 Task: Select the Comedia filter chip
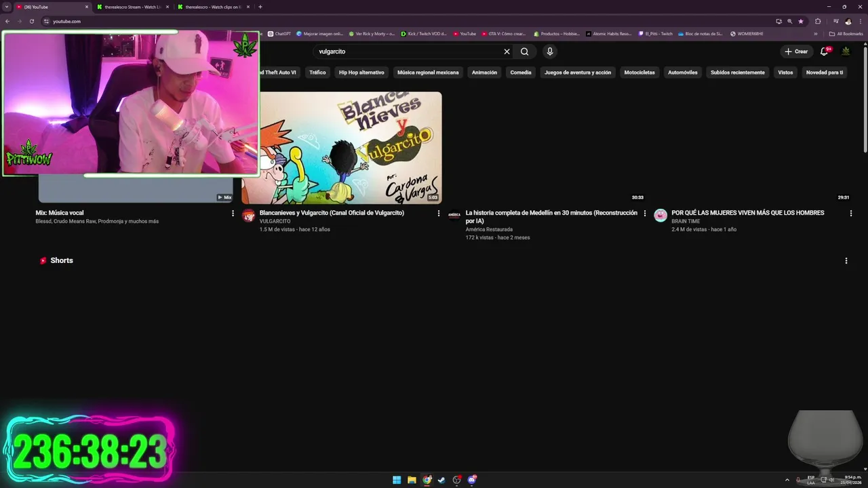pyautogui.click(x=521, y=73)
